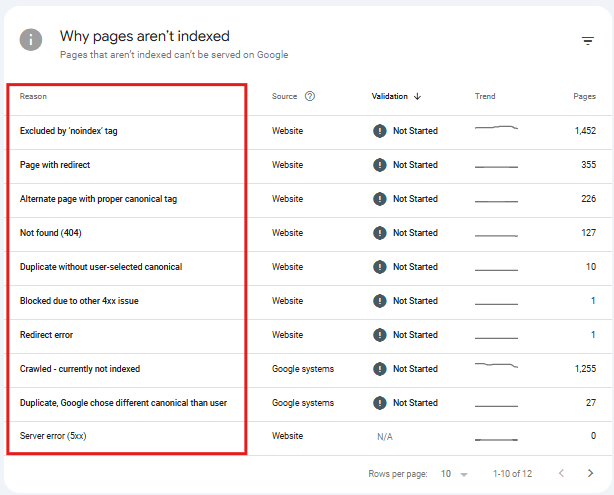Open the Source column help icon

(310, 96)
